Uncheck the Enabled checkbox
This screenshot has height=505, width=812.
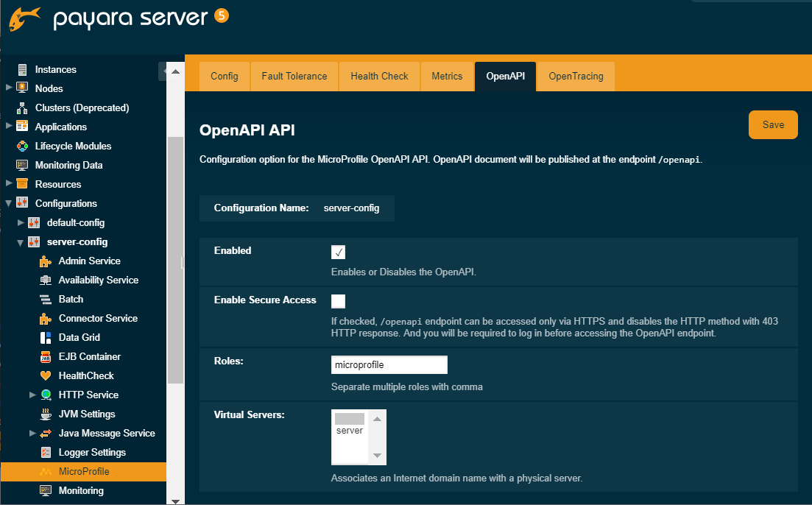338,252
